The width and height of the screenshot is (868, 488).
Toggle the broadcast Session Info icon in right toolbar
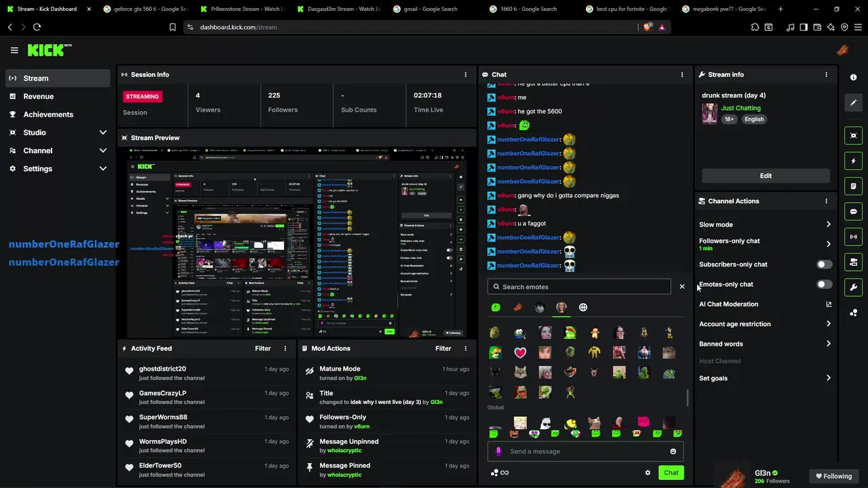point(853,237)
